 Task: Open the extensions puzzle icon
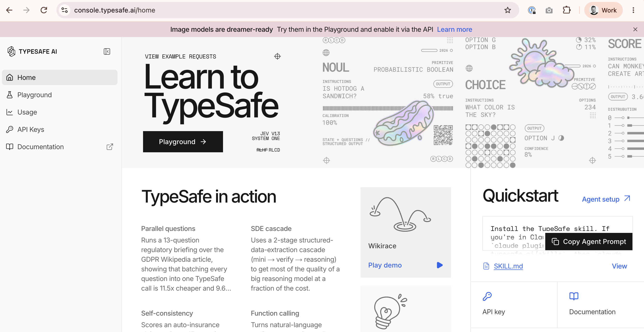[x=566, y=10]
